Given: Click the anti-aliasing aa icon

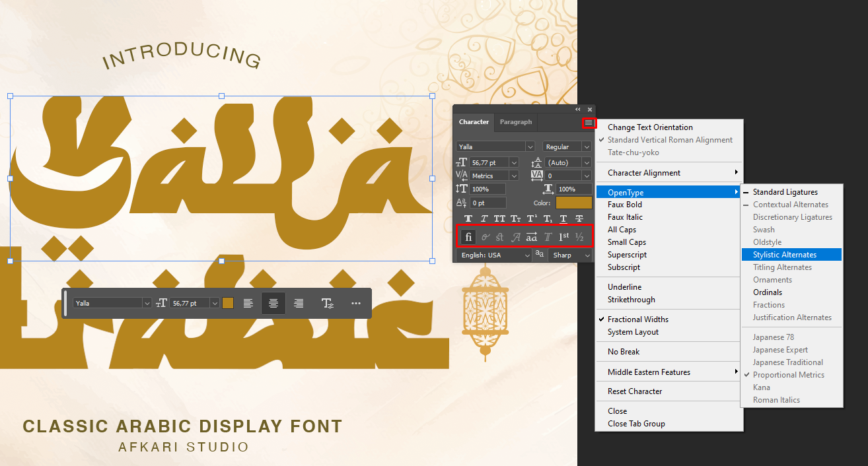Looking at the screenshot, I should (540, 253).
